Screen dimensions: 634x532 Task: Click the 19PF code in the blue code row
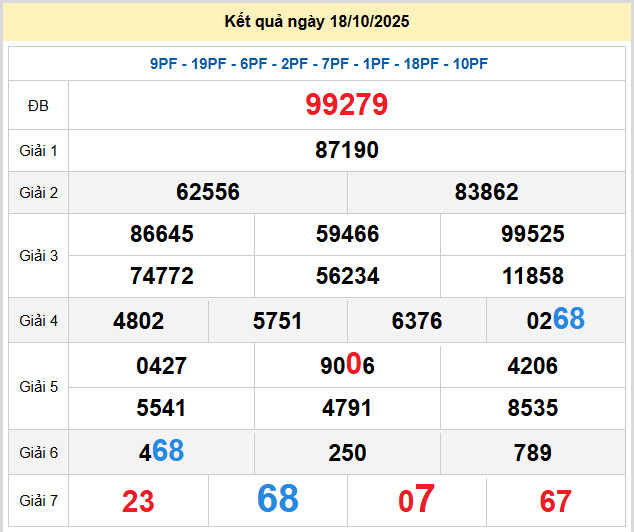click(209, 64)
